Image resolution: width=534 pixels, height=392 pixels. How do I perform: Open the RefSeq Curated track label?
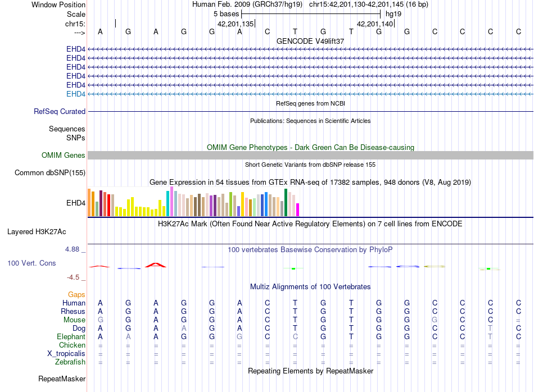[x=60, y=111]
